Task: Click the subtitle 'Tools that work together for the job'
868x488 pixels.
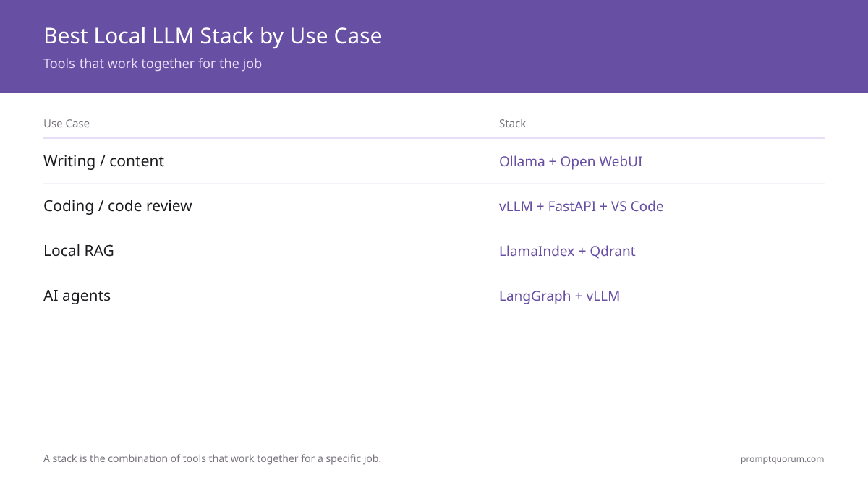Action: point(153,64)
